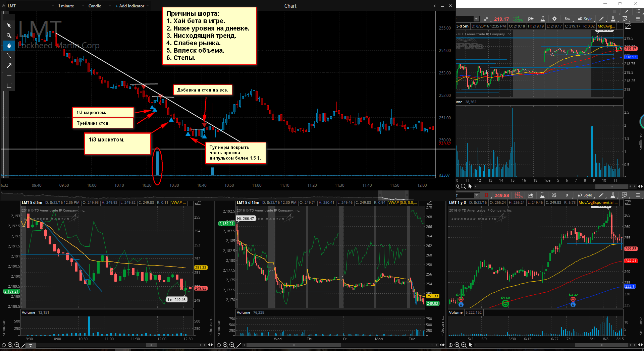644x351 pixels.
Task: Toggle price scale mode icon in LMT daily chart
Action: pyautogui.click(x=628, y=202)
